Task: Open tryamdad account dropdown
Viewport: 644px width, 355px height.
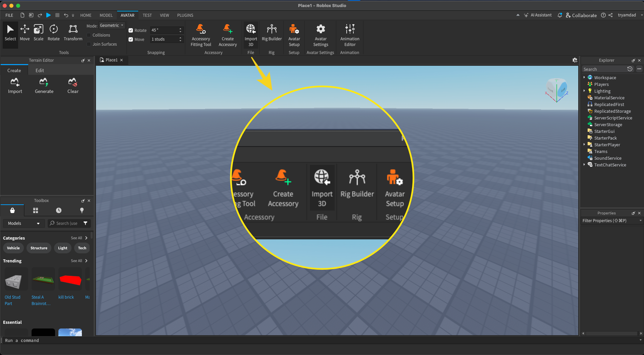Action: pyautogui.click(x=630, y=15)
